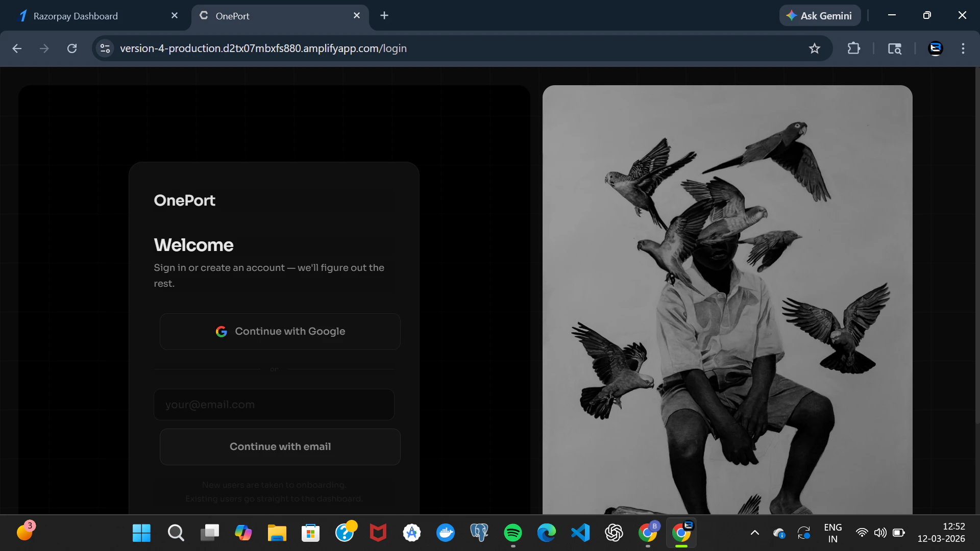
Task: Close the Razorpay Dashboard tab
Action: coord(175,16)
